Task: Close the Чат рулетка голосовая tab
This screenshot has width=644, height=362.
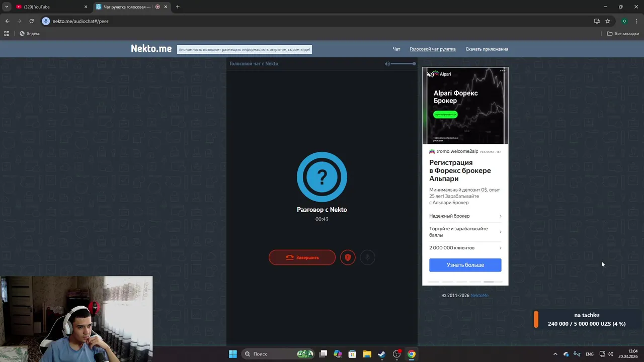Action: click(166, 7)
